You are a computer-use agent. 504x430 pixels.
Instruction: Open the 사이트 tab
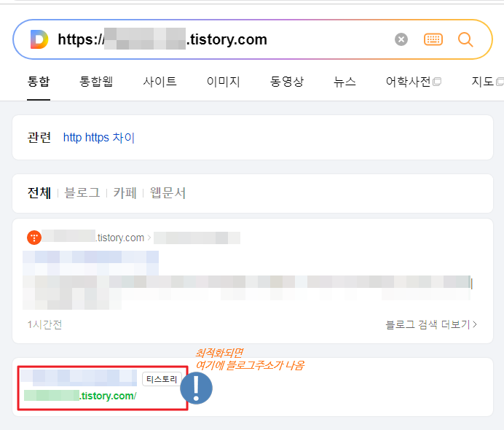(160, 82)
